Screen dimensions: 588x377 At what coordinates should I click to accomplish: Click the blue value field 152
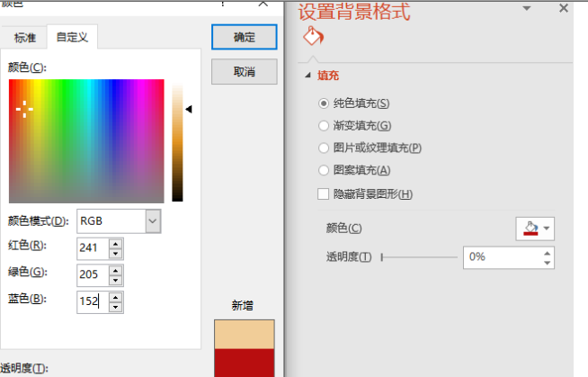tap(94, 301)
